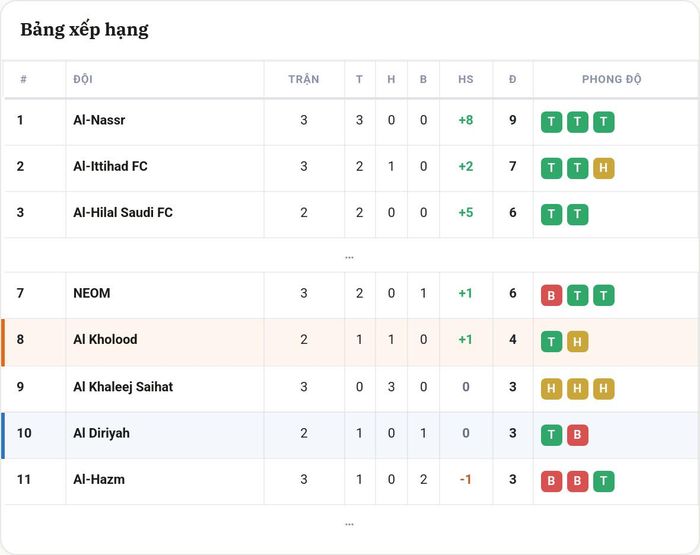Sort by the PHONG ĐỘ column header
The height and width of the screenshot is (555, 700).
point(612,79)
